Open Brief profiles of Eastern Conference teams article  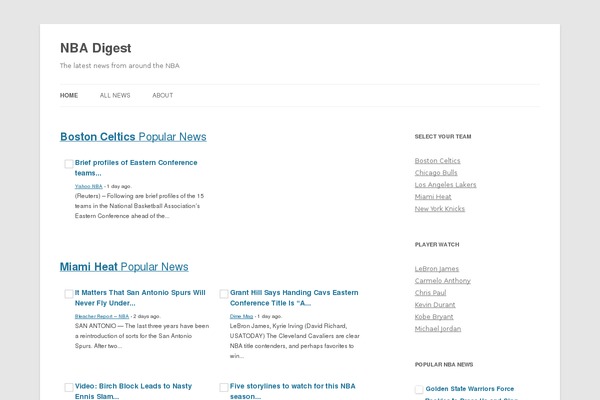point(136,168)
